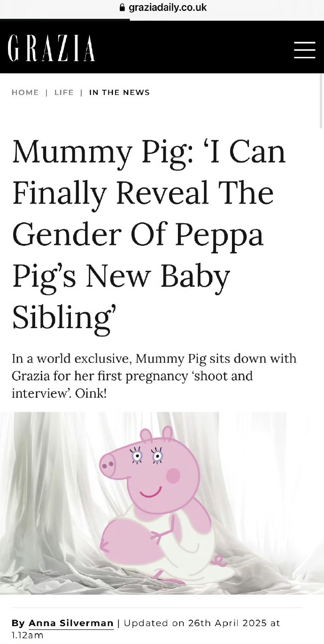324x644 pixels.
Task: Click the padlock security icon
Action: (x=123, y=8)
